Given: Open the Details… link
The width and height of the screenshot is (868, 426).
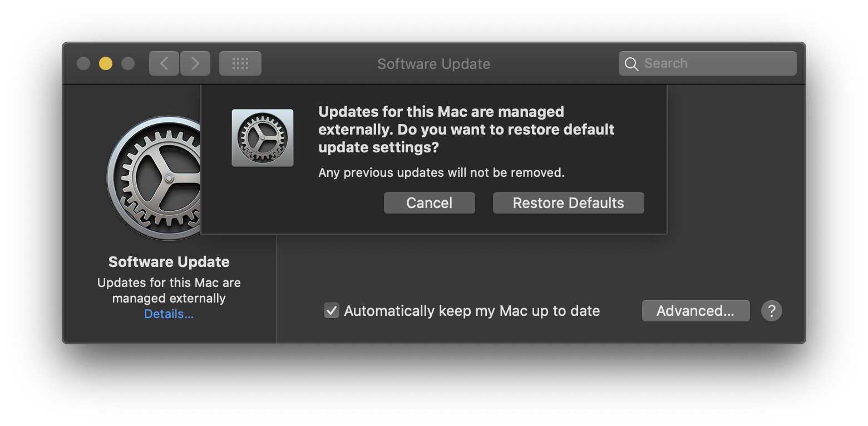Looking at the screenshot, I should pos(169,314).
